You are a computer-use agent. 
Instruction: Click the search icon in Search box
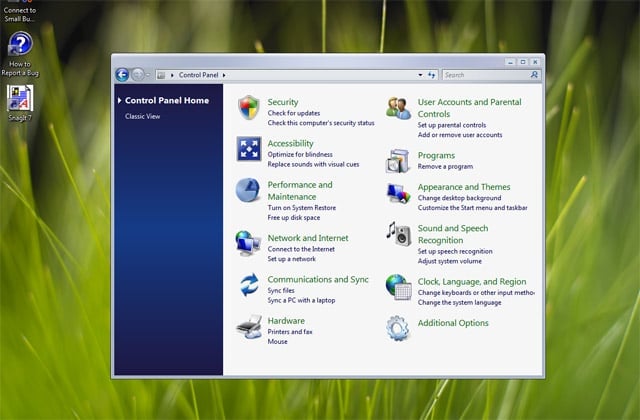point(534,75)
